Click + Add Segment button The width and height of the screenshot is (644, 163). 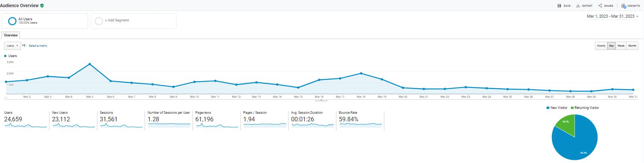134,21
